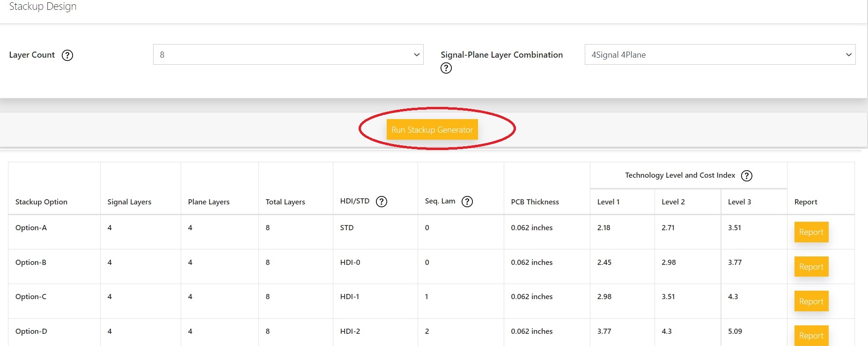Click the Level 3 column header
Image resolution: width=868 pixels, height=346 pixels.
[739, 202]
